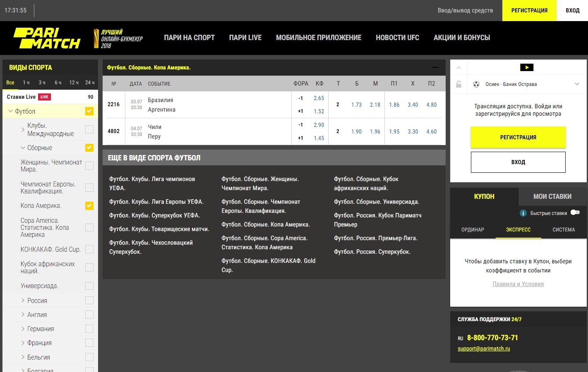This screenshot has width=588, height=372.
Task: Switch to the КУПОН tab
Action: pos(484,197)
